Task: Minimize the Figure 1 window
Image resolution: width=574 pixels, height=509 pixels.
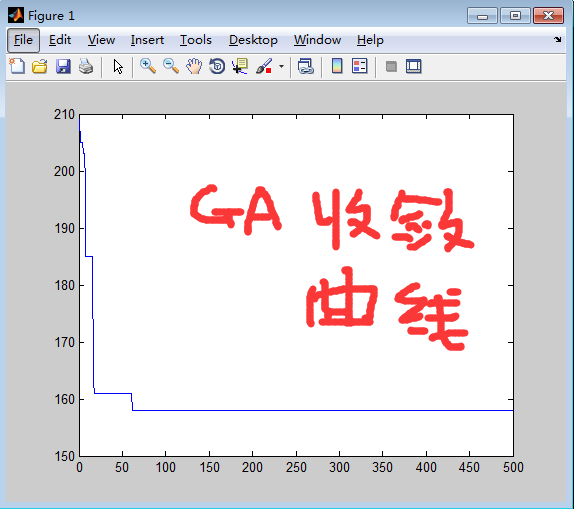Action: 482,16
